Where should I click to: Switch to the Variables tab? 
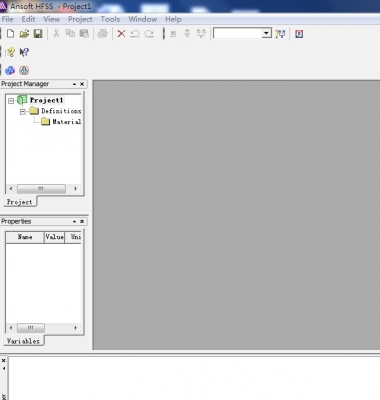(23, 341)
